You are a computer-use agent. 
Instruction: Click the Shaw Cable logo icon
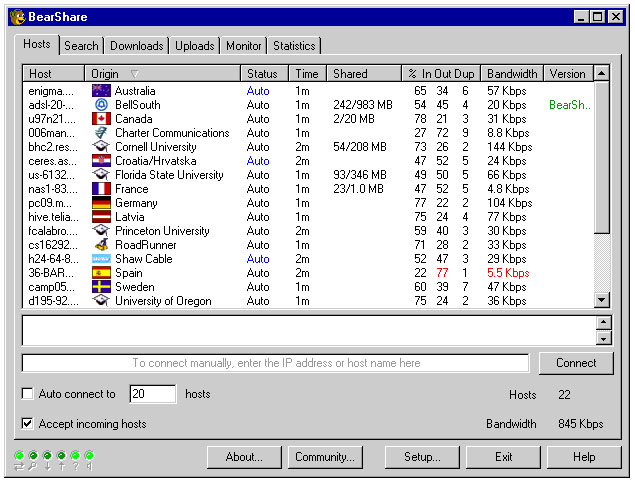coord(101,259)
